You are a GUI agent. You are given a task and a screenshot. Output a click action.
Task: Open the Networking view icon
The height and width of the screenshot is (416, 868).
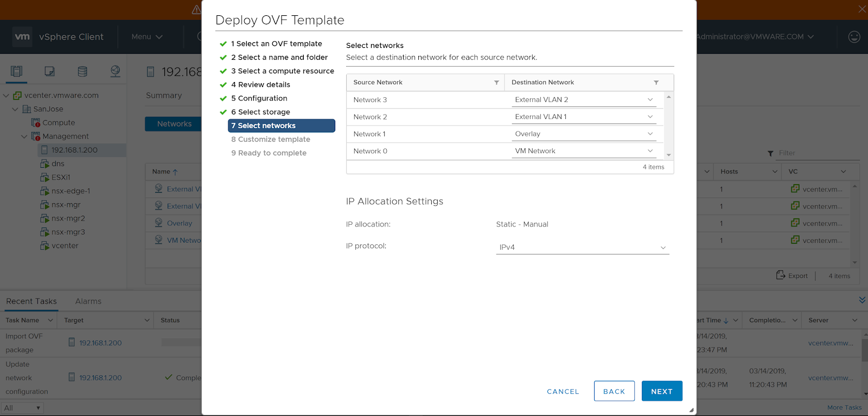click(x=115, y=71)
